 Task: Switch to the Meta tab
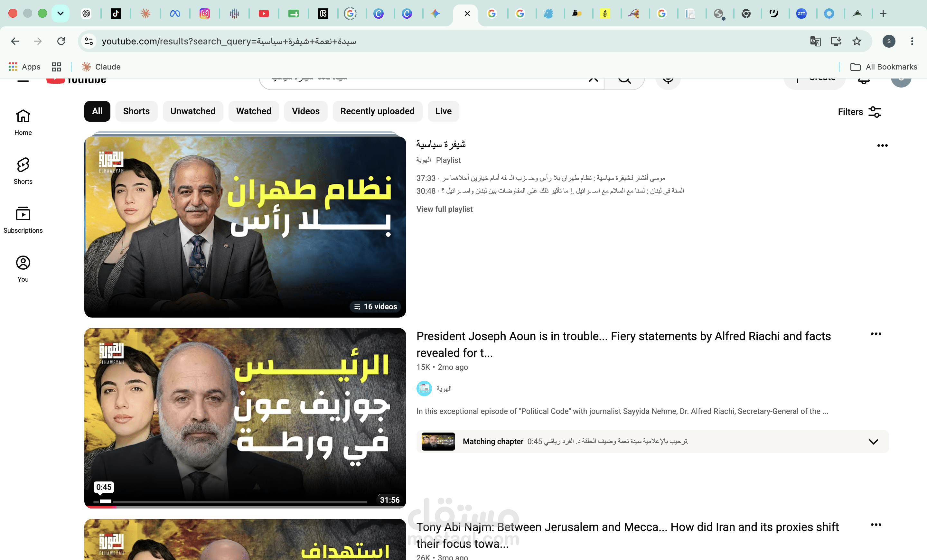click(x=175, y=14)
